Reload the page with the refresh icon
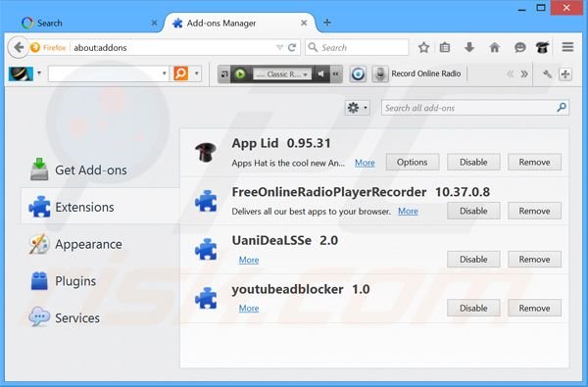 pyautogui.click(x=292, y=48)
